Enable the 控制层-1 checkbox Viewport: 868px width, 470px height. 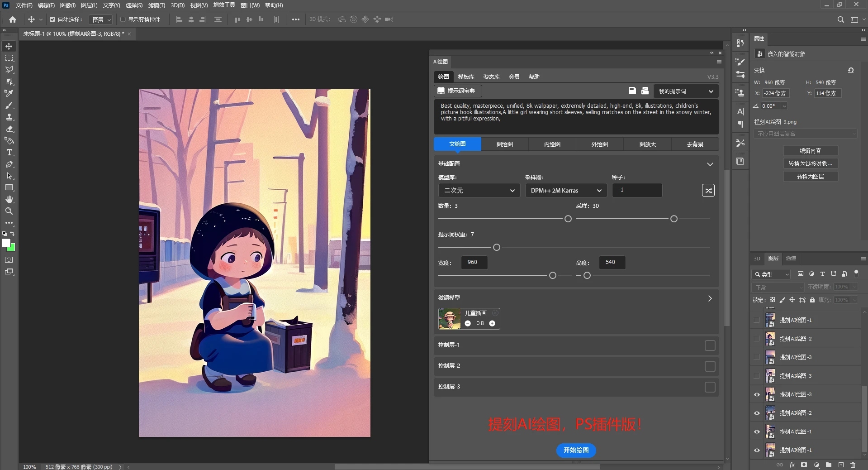(x=710, y=345)
